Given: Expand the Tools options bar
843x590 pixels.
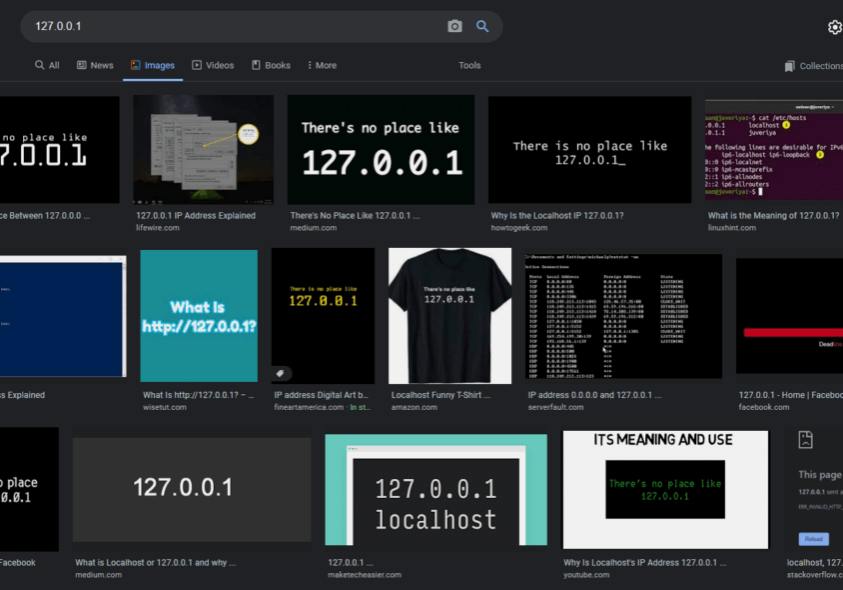Looking at the screenshot, I should pyautogui.click(x=469, y=65).
